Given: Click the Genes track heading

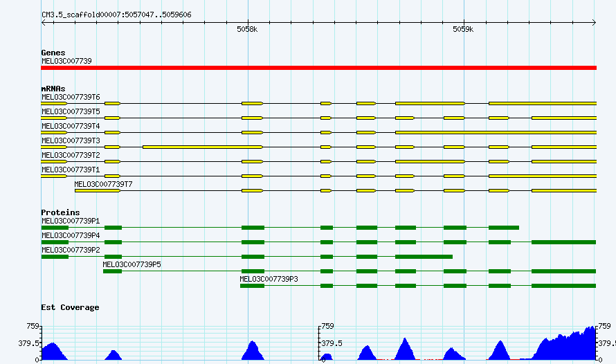Looking at the screenshot, I should pyautogui.click(x=53, y=53).
